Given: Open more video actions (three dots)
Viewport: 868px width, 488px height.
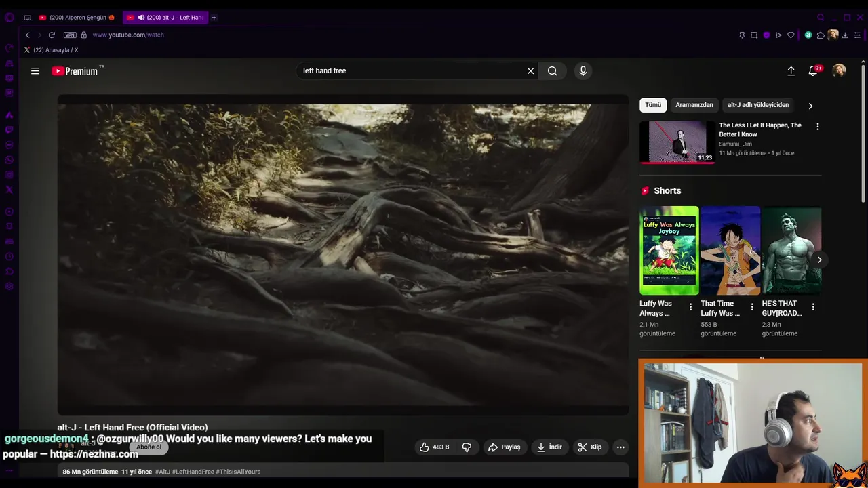Looking at the screenshot, I should tap(620, 447).
